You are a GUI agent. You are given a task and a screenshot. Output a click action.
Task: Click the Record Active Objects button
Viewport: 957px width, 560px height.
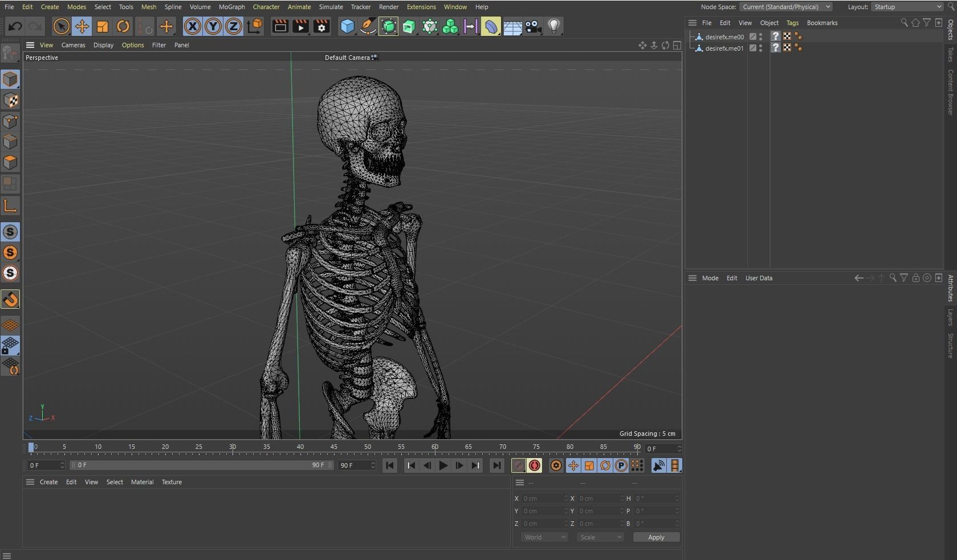[x=518, y=465]
